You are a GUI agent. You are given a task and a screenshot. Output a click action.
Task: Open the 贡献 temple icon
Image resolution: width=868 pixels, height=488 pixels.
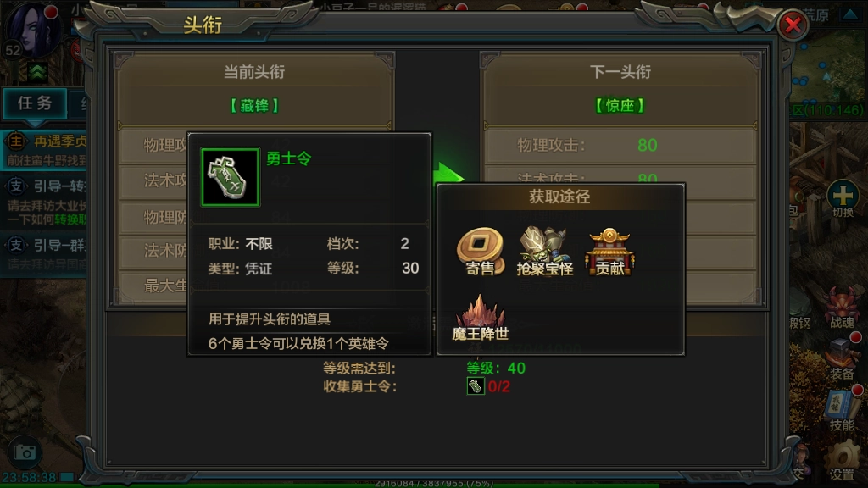(609, 251)
